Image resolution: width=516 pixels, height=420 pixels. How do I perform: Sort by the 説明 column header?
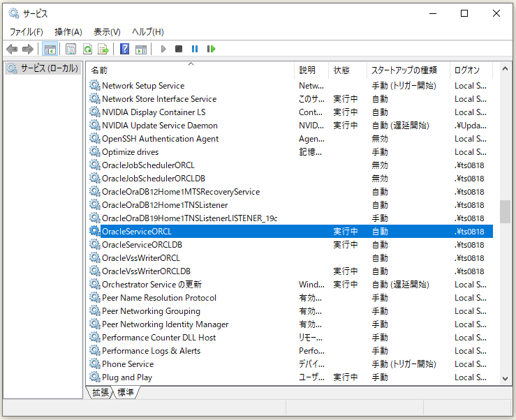point(311,70)
